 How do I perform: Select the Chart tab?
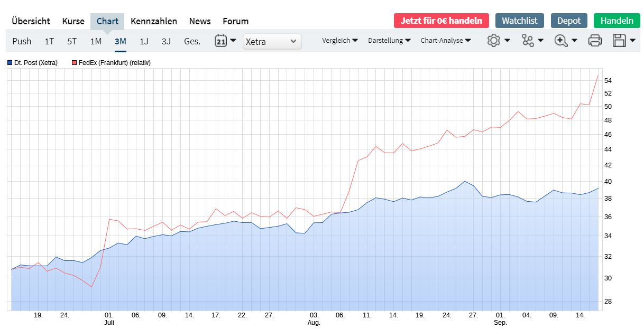click(107, 21)
